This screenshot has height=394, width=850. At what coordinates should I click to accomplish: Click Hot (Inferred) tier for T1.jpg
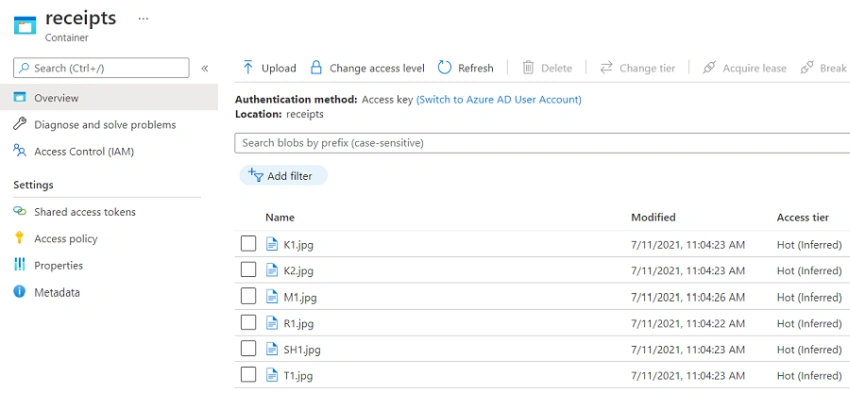809,375
